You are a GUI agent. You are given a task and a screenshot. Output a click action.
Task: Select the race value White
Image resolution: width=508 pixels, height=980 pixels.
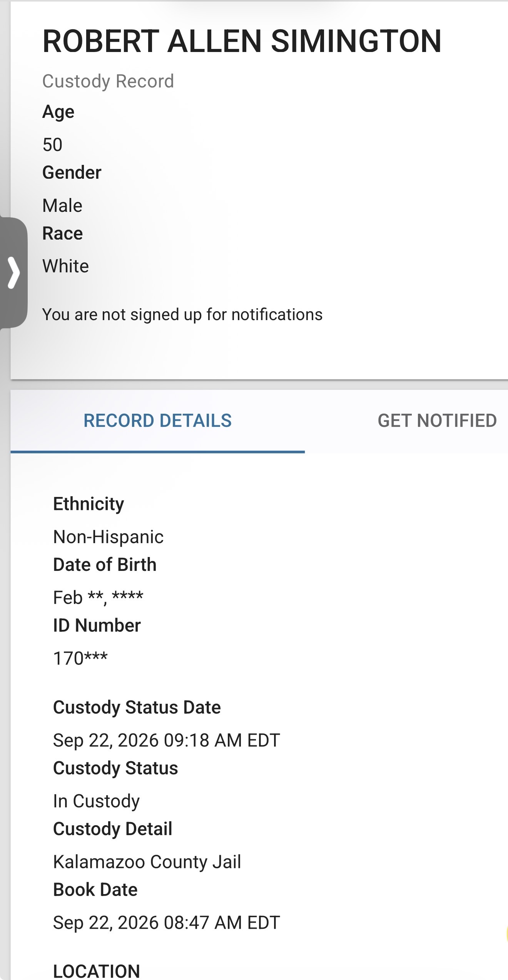click(x=66, y=266)
